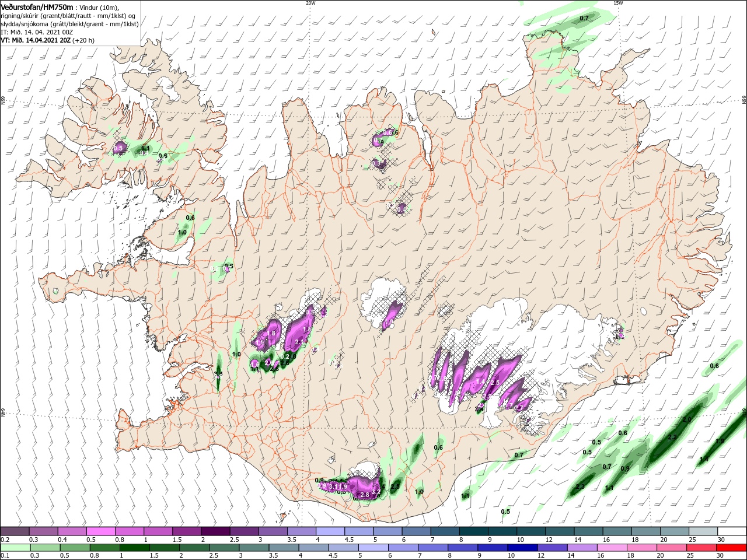This screenshot has width=747, height=560.
Task: Pick the white swatch after 30 in snow legend
Action: (x=732, y=531)
